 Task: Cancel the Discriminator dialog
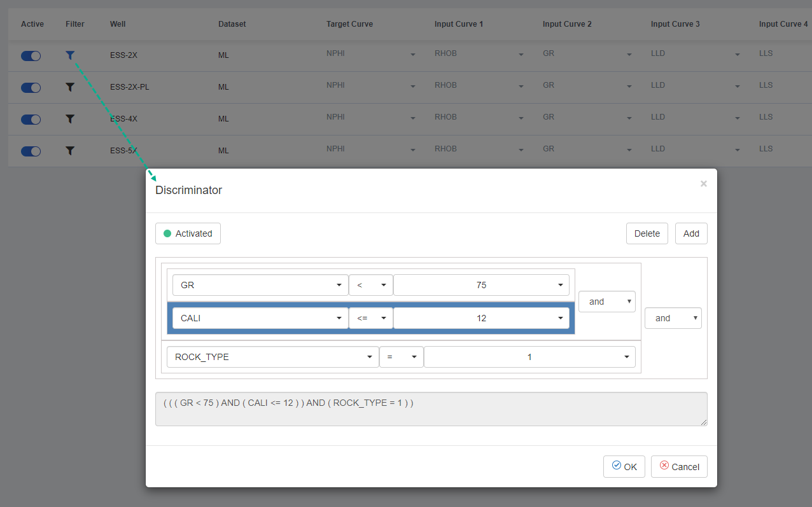click(x=679, y=466)
